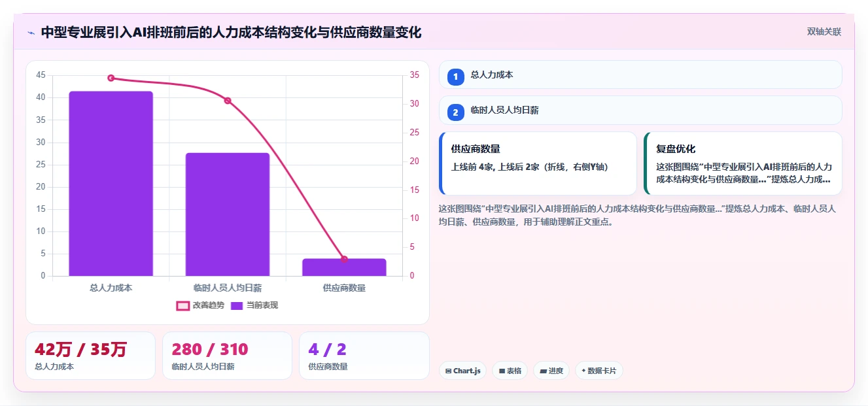Click line point on 供应商数量 bar
The width and height of the screenshot is (868, 406).
pyautogui.click(x=344, y=260)
